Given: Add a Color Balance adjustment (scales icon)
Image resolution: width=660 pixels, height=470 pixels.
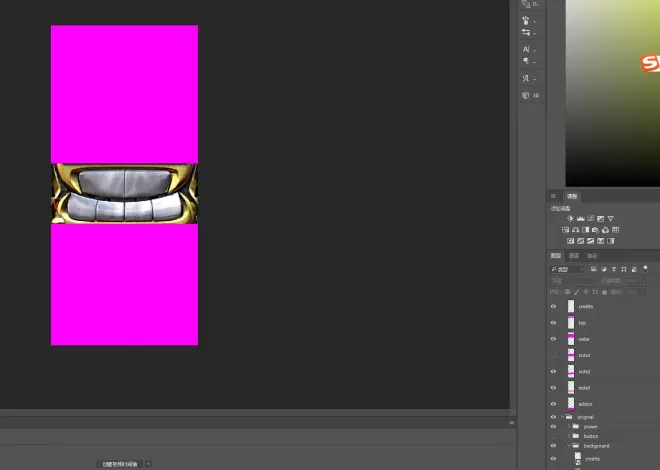Looking at the screenshot, I should coord(575,230).
